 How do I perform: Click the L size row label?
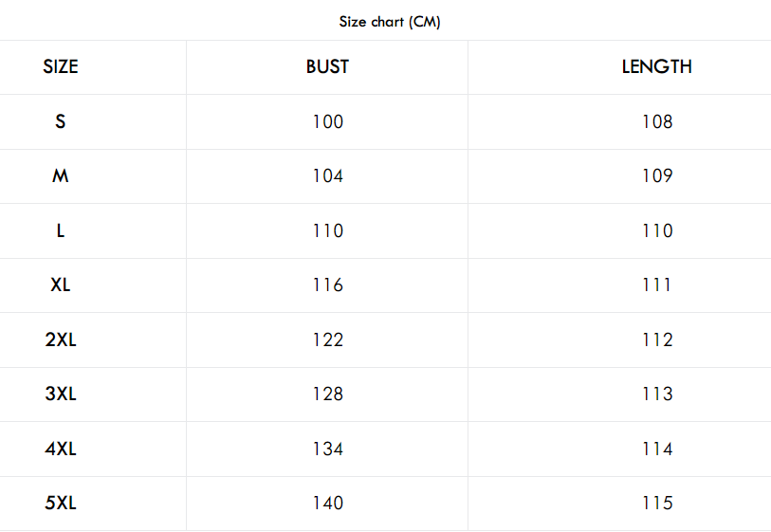click(60, 230)
